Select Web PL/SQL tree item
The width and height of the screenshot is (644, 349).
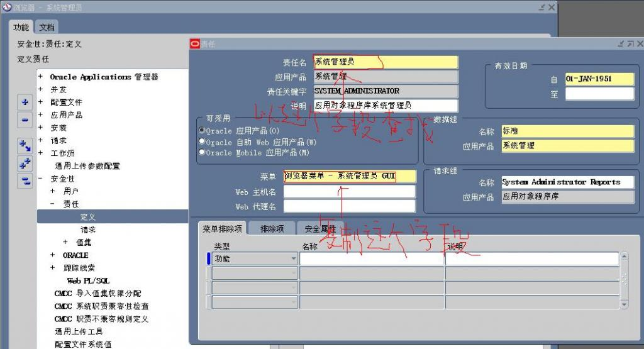point(88,281)
